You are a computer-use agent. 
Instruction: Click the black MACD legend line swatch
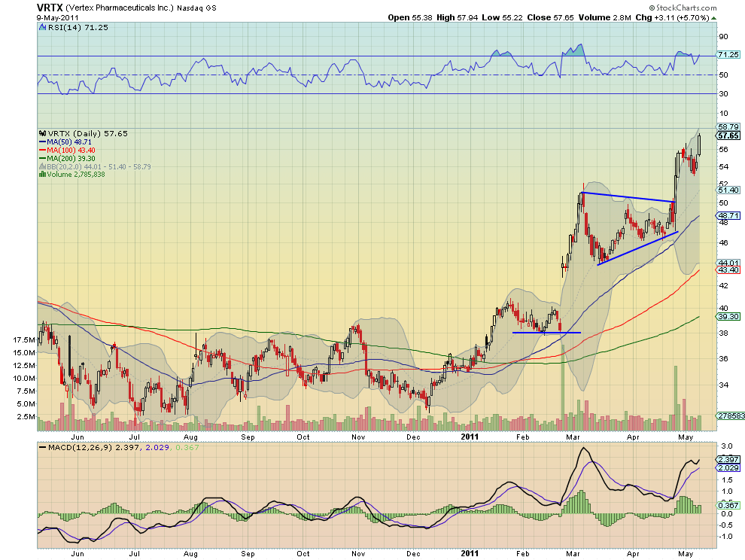click(43, 447)
